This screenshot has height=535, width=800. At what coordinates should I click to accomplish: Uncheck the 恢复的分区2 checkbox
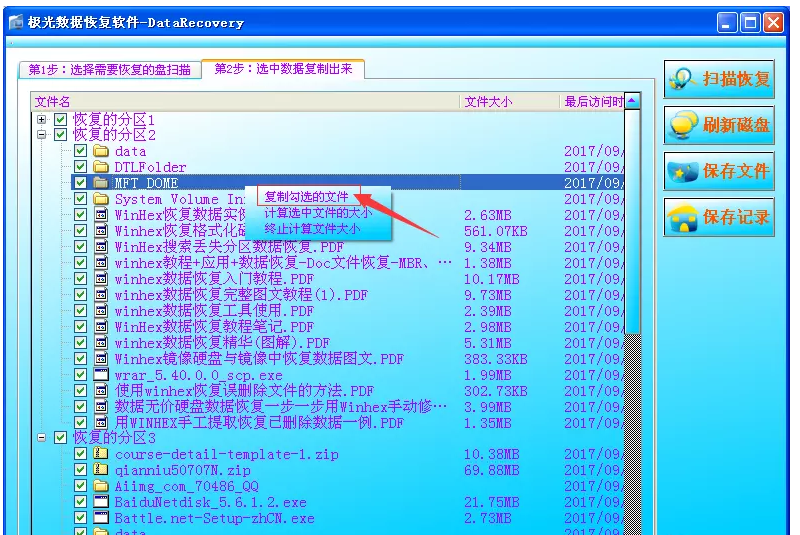tap(61, 135)
